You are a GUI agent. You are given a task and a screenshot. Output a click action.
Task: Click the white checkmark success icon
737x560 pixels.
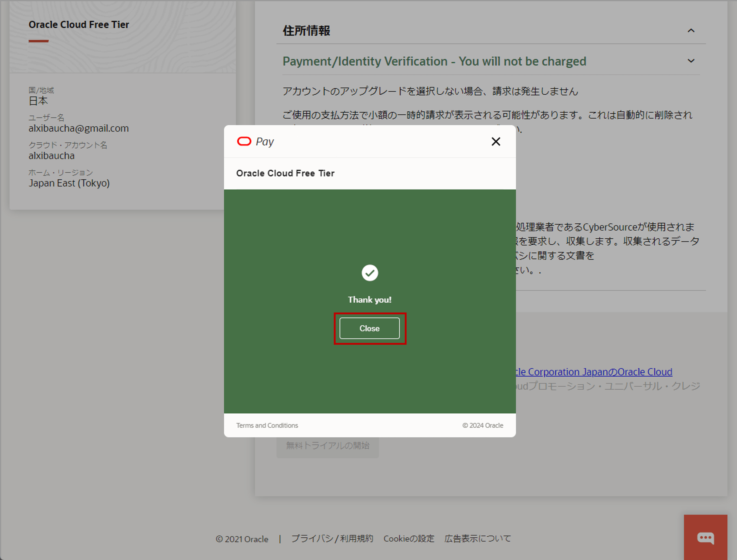[x=370, y=273]
